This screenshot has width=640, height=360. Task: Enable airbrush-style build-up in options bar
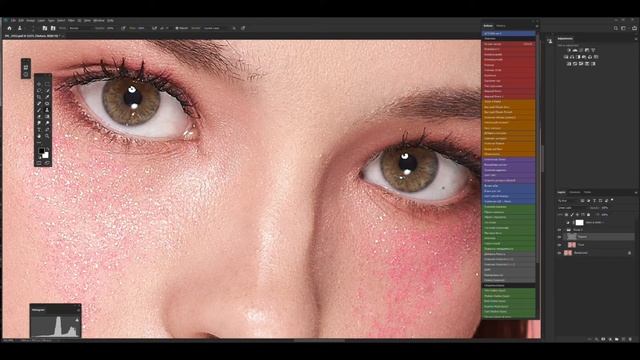(x=155, y=28)
